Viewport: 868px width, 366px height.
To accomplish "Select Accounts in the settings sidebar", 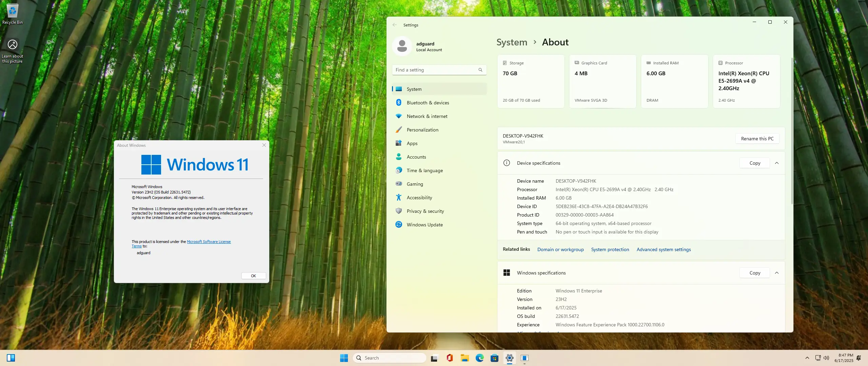I will pos(416,157).
